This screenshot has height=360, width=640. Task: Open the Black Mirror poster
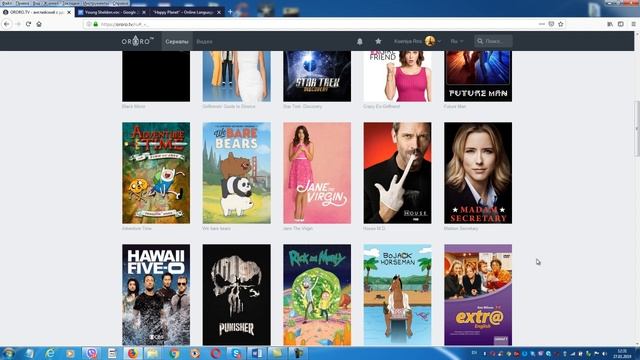click(156, 76)
